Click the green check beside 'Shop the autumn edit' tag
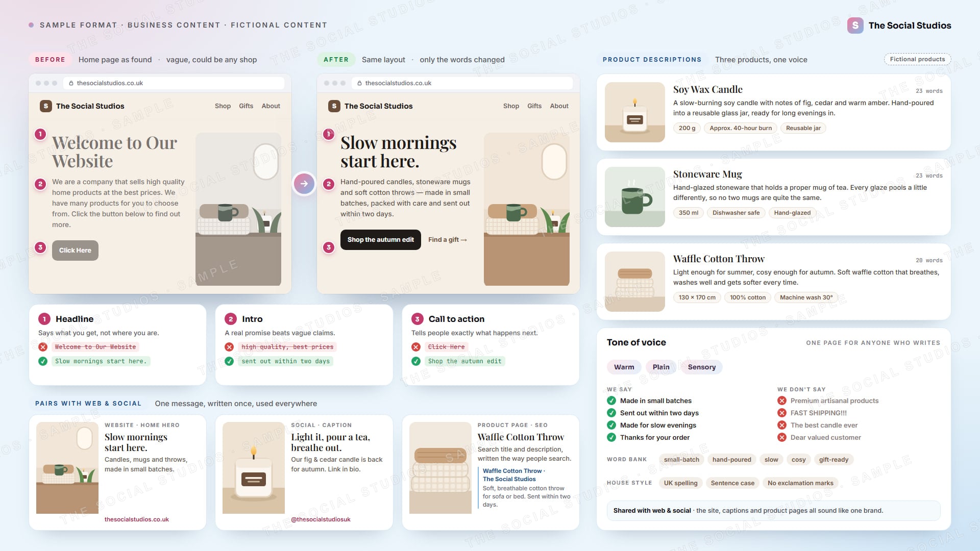Image resolution: width=980 pixels, height=551 pixels. point(416,361)
